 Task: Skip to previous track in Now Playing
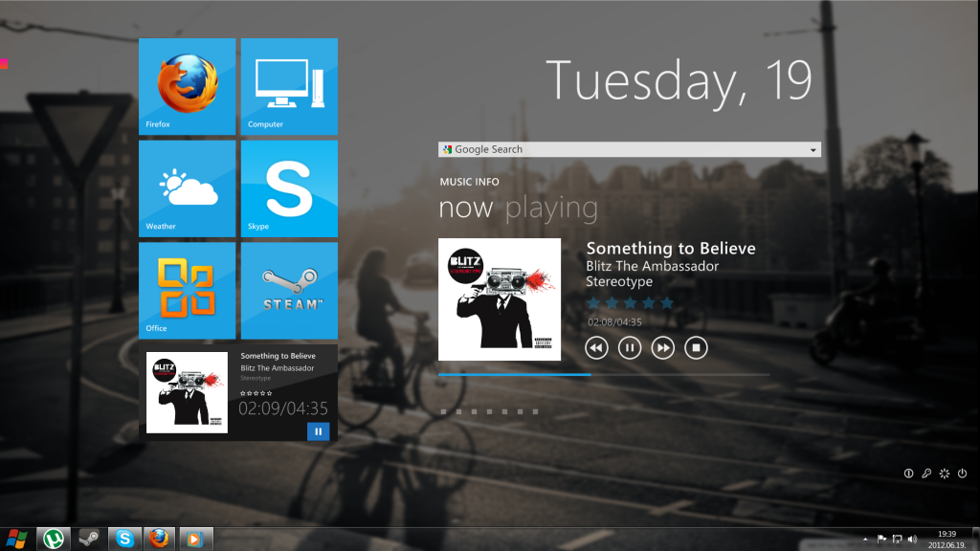coord(596,348)
